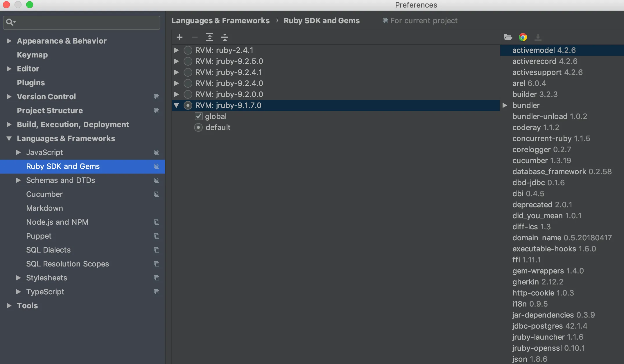
Task: Open the Cucumber settings page
Action: pos(44,194)
